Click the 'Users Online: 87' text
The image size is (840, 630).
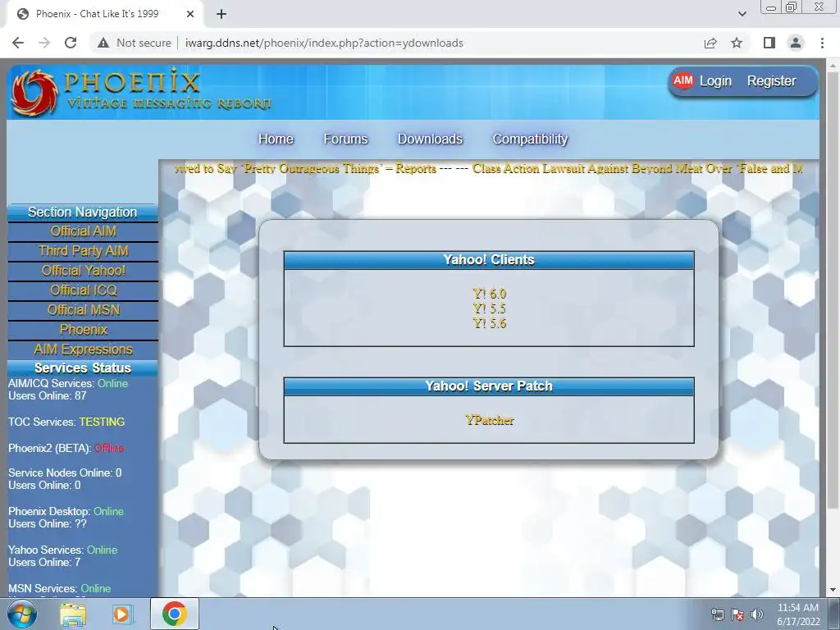click(47, 396)
